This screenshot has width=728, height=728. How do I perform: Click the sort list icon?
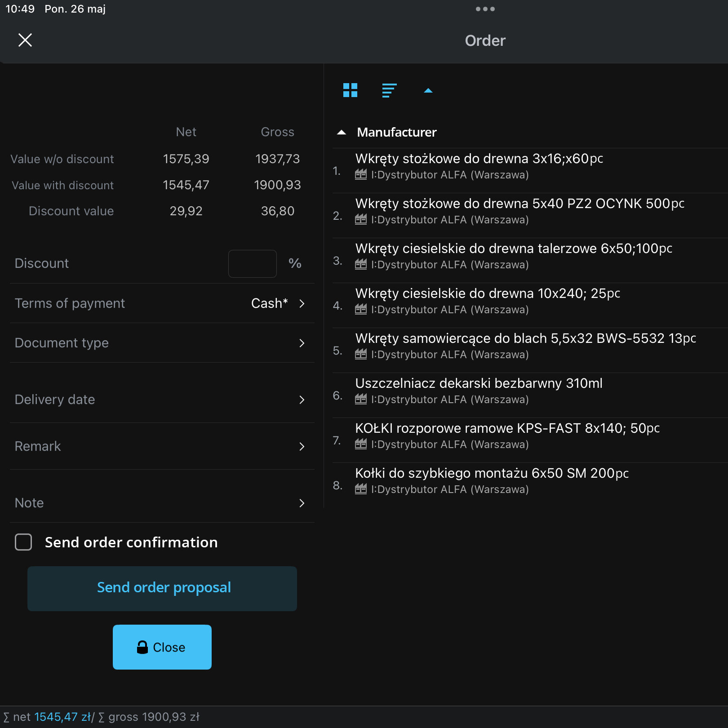tap(389, 90)
